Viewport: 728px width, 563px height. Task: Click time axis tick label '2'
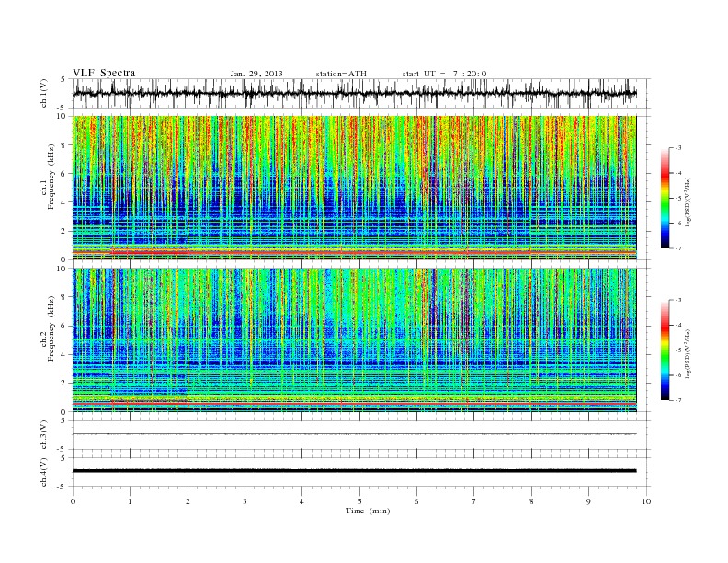point(188,501)
